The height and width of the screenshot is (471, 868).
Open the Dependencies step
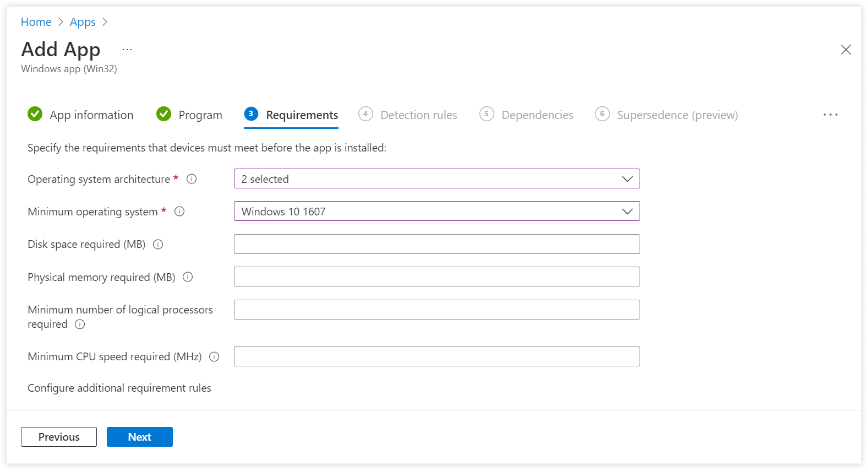point(527,115)
